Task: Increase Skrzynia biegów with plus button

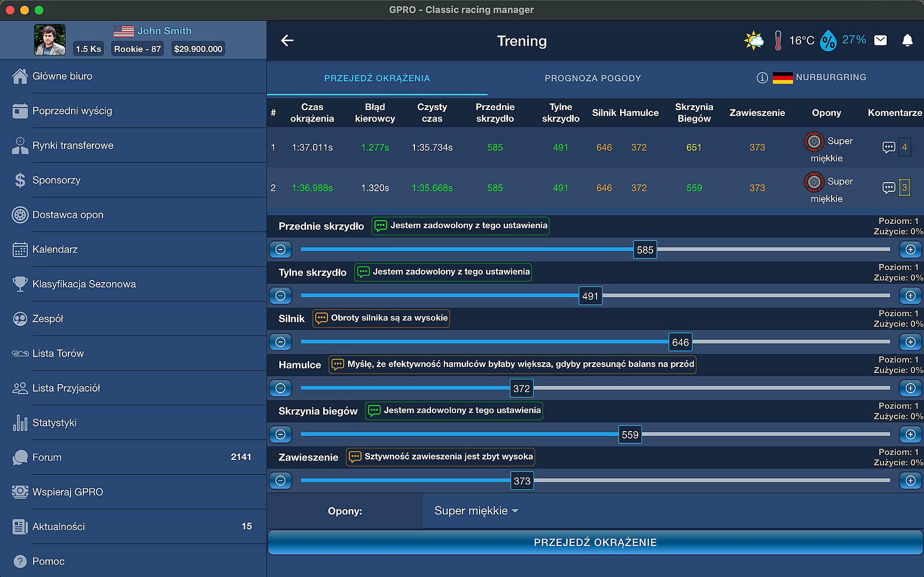Action: point(911,434)
